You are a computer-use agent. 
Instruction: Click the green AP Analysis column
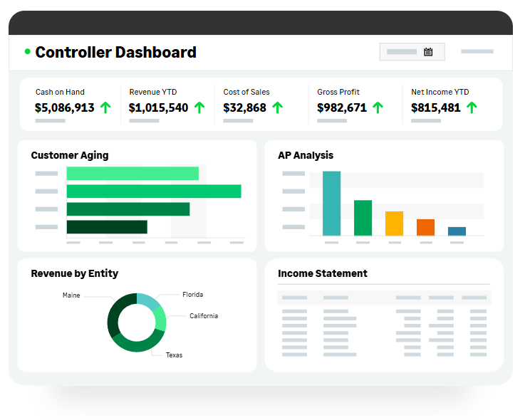coord(363,218)
